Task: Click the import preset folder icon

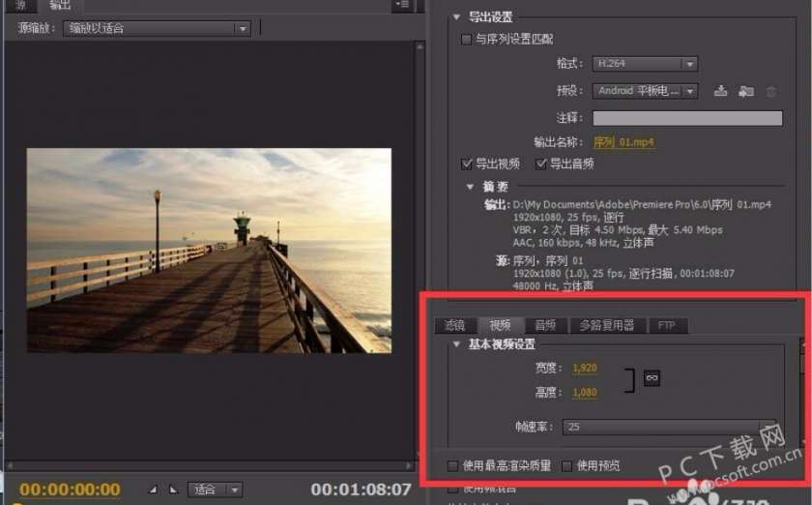Action: pyautogui.click(x=745, y=91)
